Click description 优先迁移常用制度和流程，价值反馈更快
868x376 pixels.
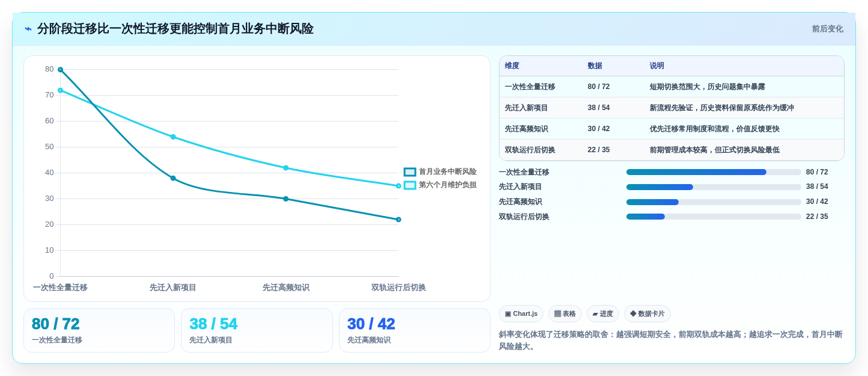[715, 129]
